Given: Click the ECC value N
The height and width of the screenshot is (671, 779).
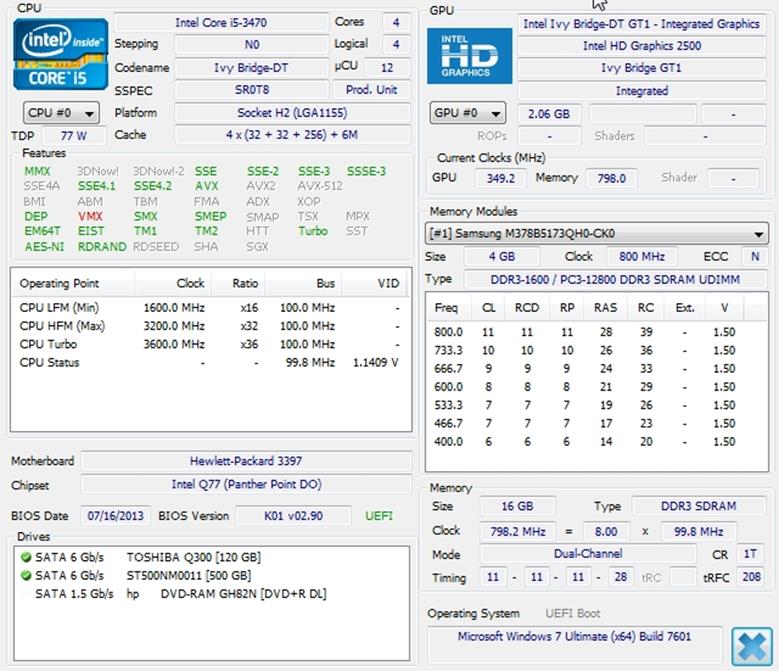Looking at the screenshot, I should point(755,257).
